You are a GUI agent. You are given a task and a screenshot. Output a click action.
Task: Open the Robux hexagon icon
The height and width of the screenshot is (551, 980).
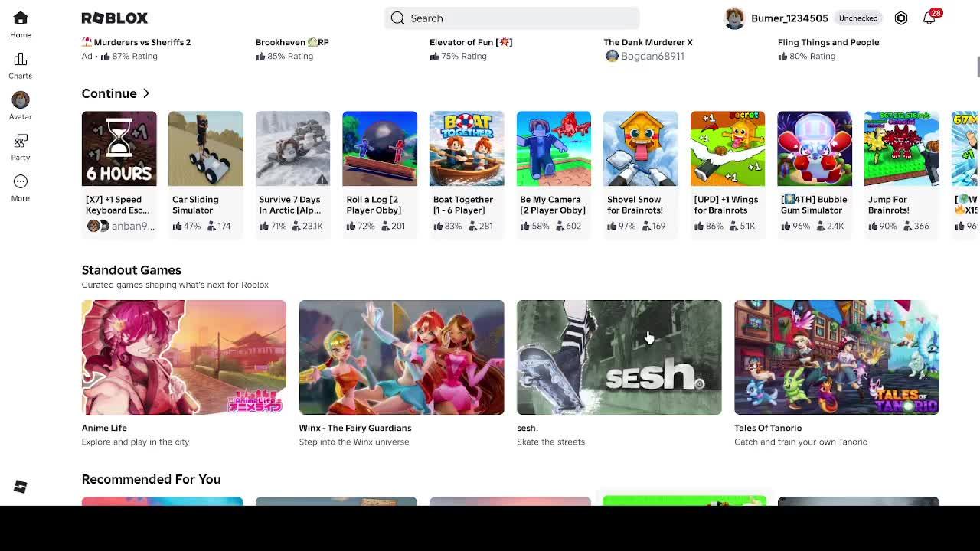coord(901,18)
